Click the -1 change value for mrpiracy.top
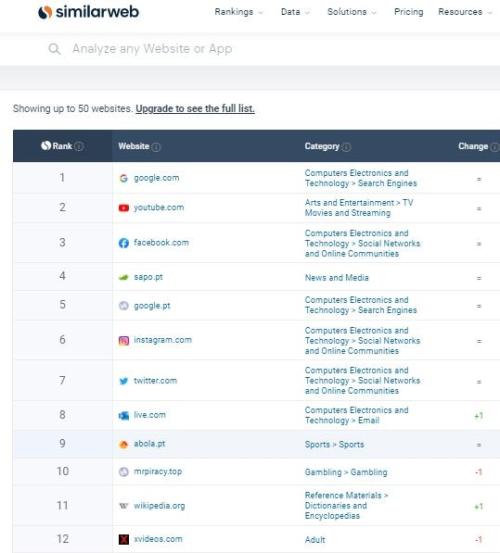 (x=478, y=472)
